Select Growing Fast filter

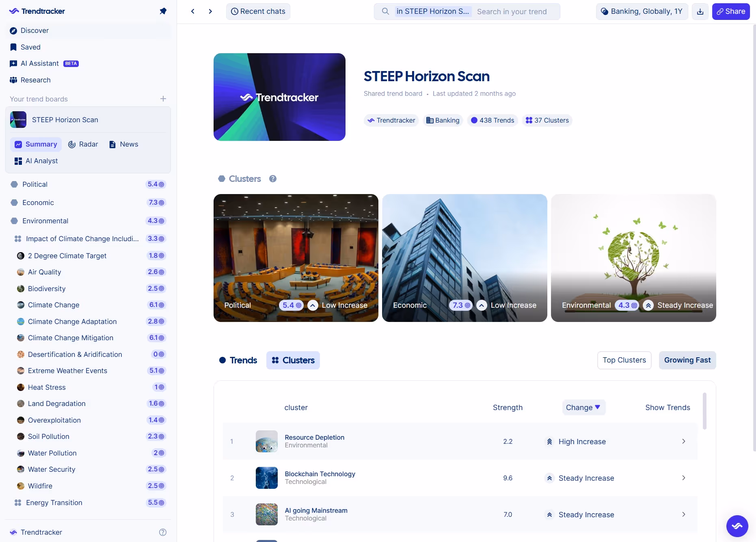[687, 360]
